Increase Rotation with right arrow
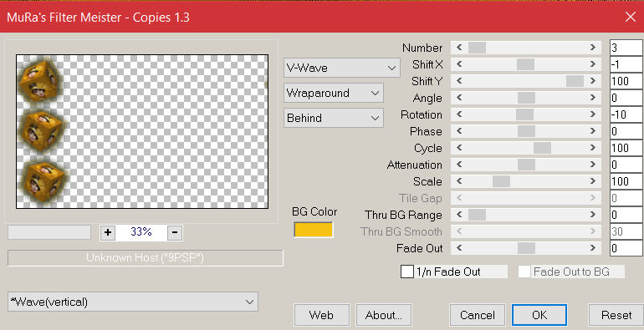The height and width of the screenshot is (330, 644). tap(593, 114)
